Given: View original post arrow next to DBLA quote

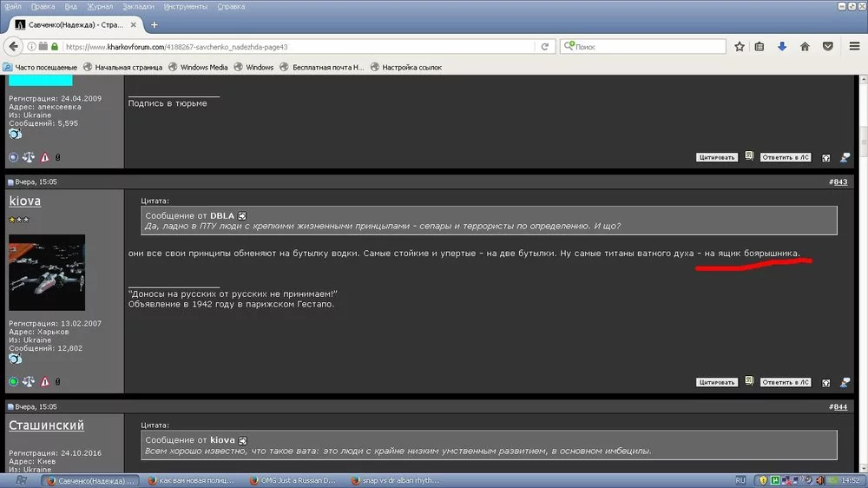Looking at the screenshot, I should 242,216.
